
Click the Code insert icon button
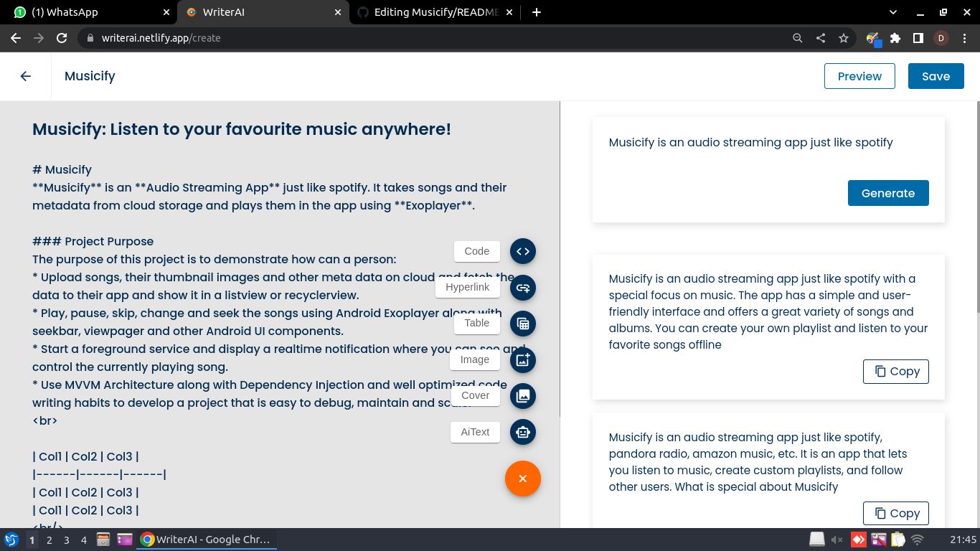pyautogui.click(x=523, y=251)
